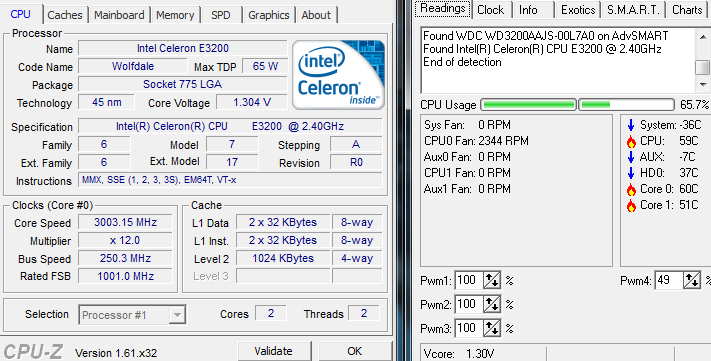Click the blue arrow icon next to System temperature
The width and height of the screenshot is (711, 361).
pos(631,125)
